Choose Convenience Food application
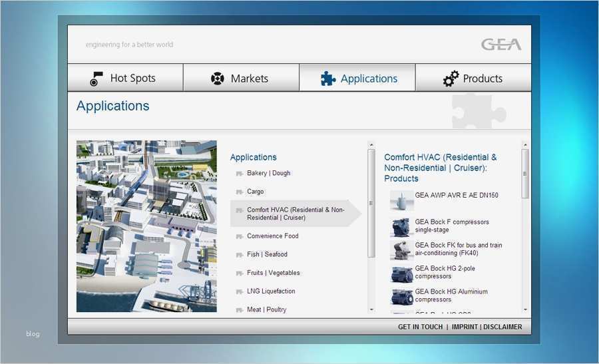 [272, 236]
